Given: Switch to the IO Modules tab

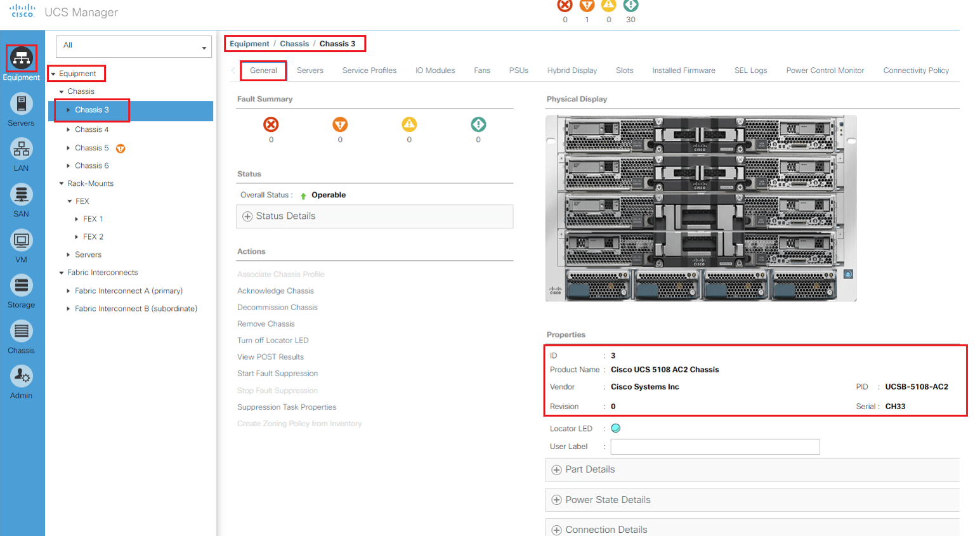Looking at the screenshot, I should coord(435,70).
